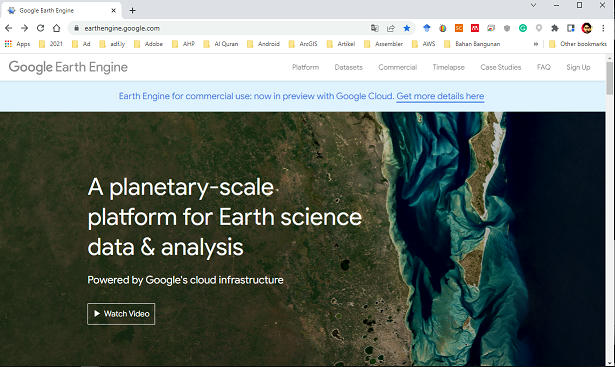Image resolution: width=615 pixels, height=367 pixels.
Task: Open the Timelapse menu item
Action: click(448, 67)
